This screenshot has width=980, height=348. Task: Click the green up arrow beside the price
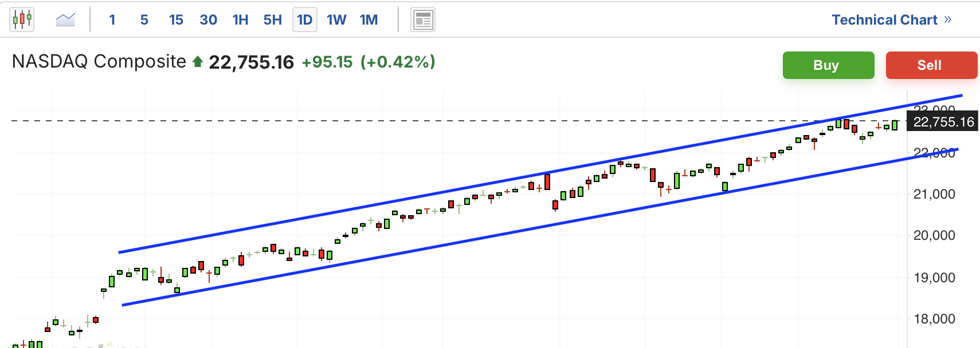(198, 62)
